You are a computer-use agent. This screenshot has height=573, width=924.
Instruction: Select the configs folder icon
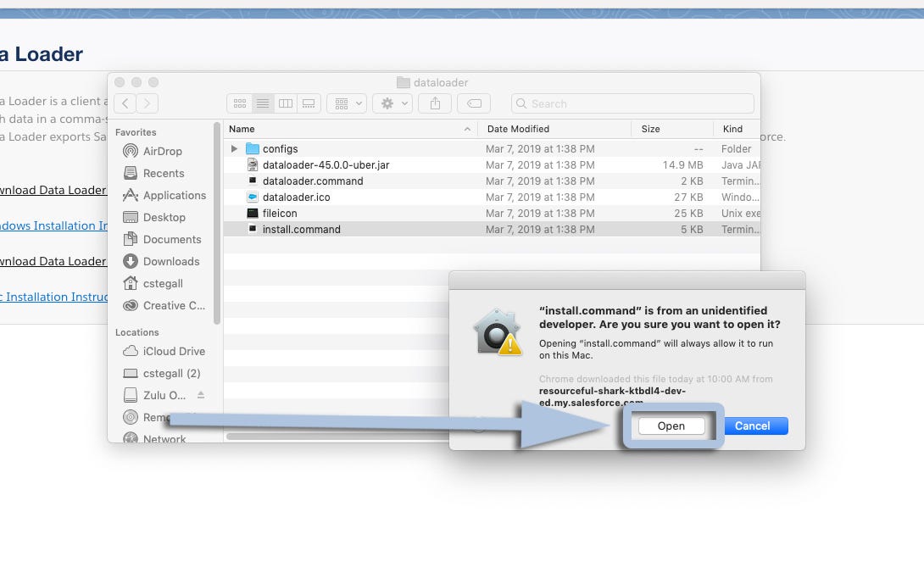click(253, 148)
